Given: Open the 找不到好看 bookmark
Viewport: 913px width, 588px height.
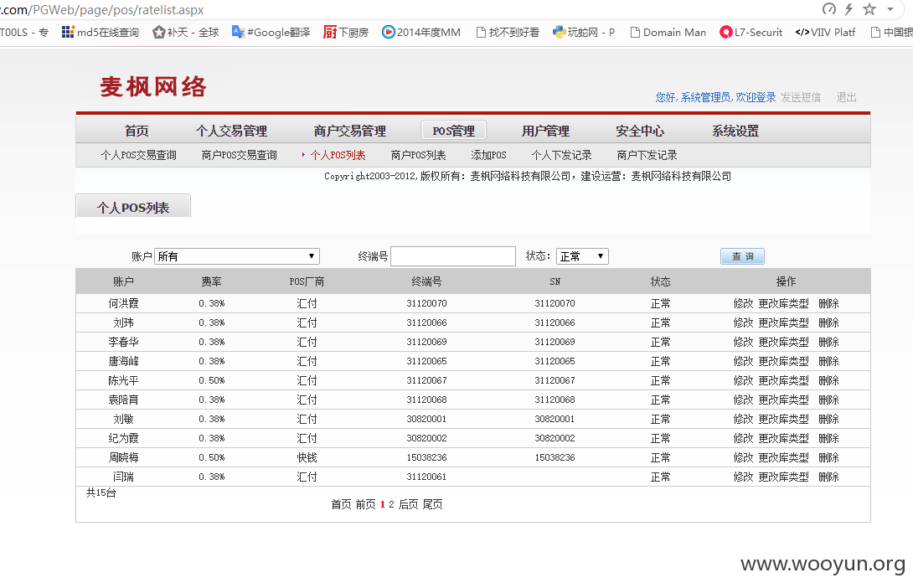Looking at the screenshot, I should click(508, 32).
